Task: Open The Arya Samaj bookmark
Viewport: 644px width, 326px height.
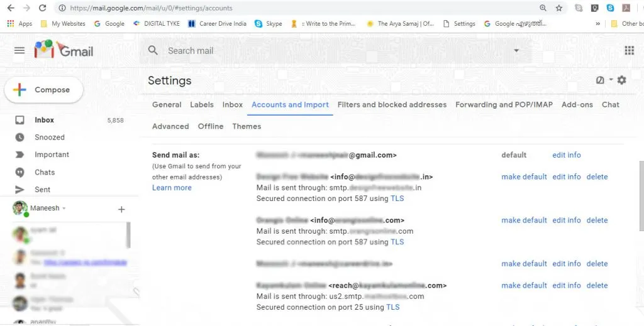Action: pyautogui.click(x=400, y=24)
